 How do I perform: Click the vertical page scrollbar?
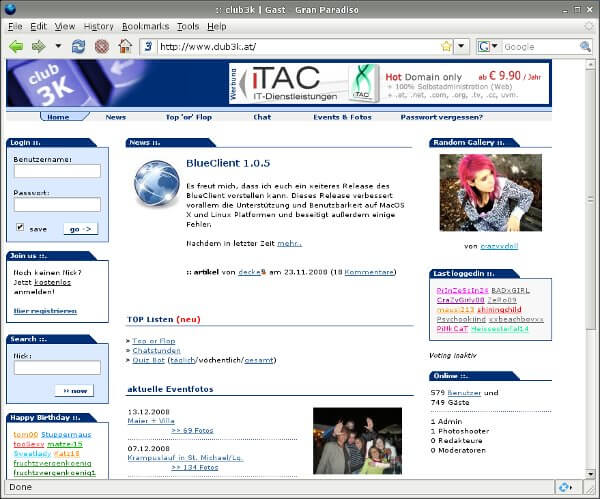[x=591, y=280]
